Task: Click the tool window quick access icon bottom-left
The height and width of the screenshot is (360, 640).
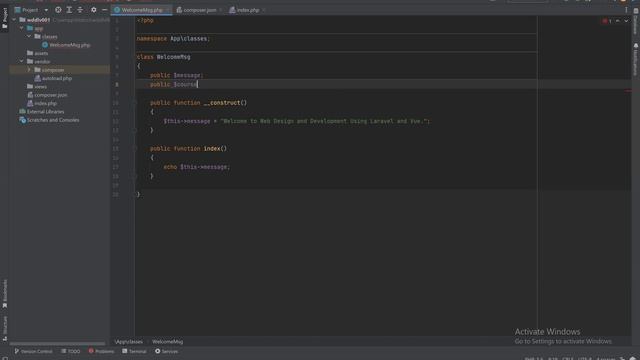Action: (x=4, y=358)
